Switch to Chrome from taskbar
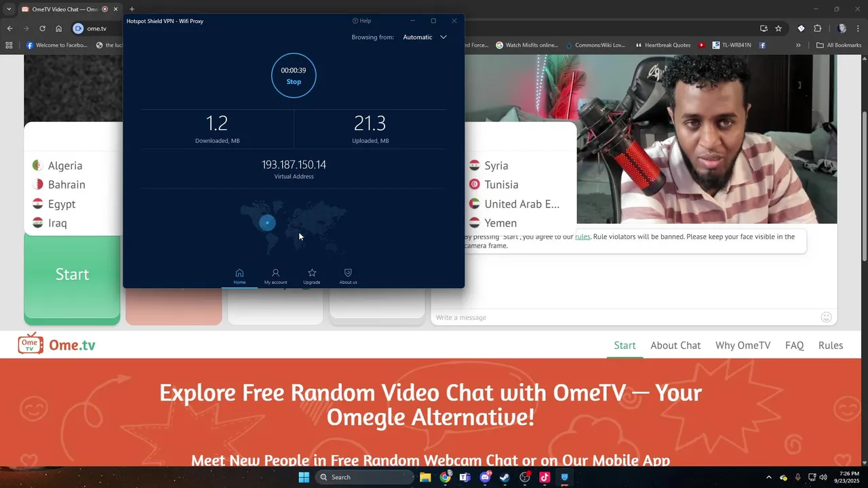868x488 pixels. pyautogui.click(x=445, y=477)
